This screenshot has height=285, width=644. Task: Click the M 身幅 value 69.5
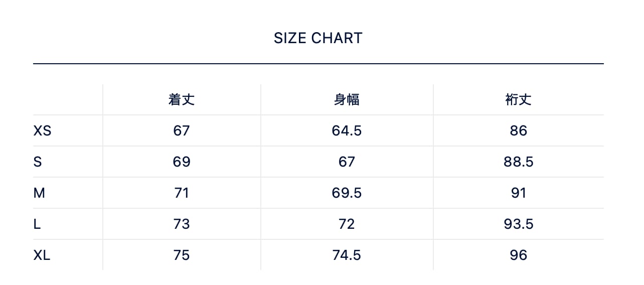[347, 193]
